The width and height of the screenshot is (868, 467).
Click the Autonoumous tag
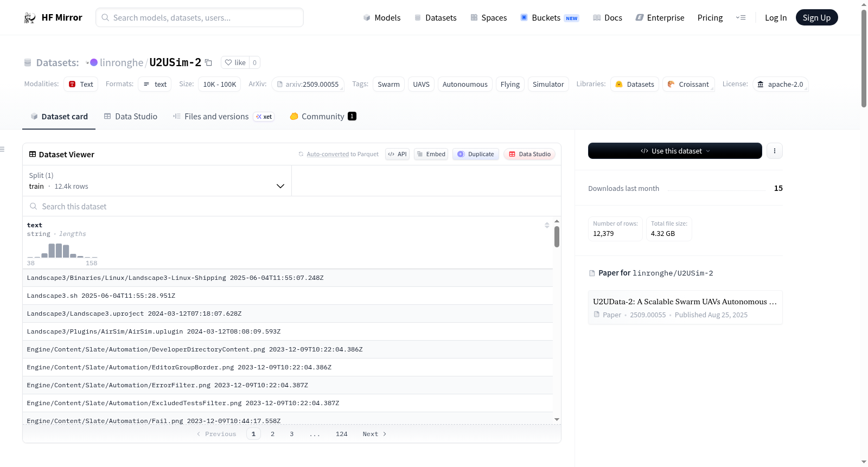pos(465,84)
